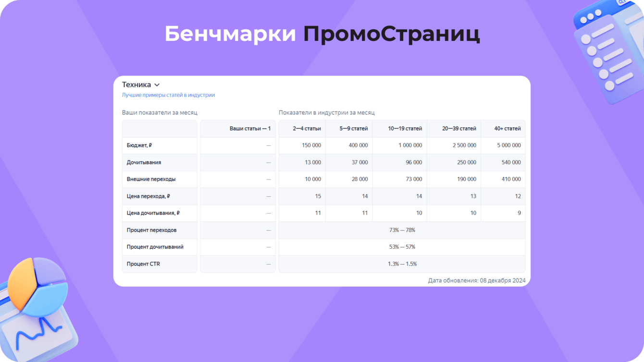
Task: Click the Цена дочитывания, ₽ row label
Action: (153, 213)
